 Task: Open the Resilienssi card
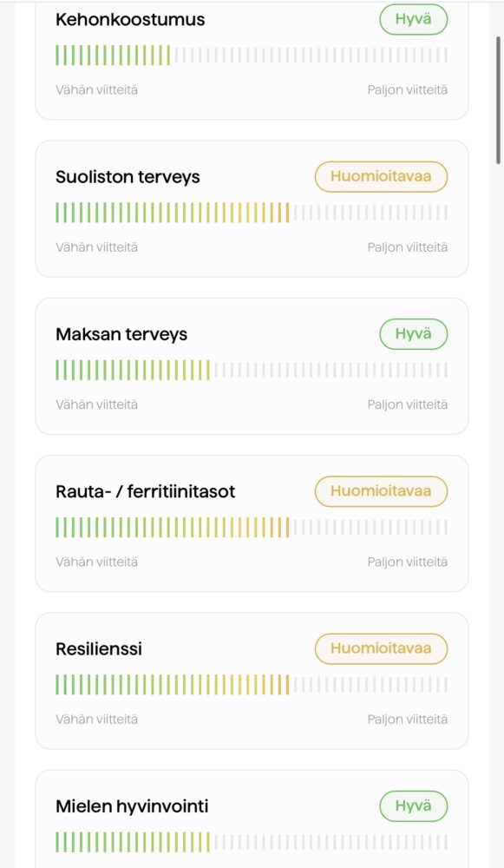tap(252, 681)
